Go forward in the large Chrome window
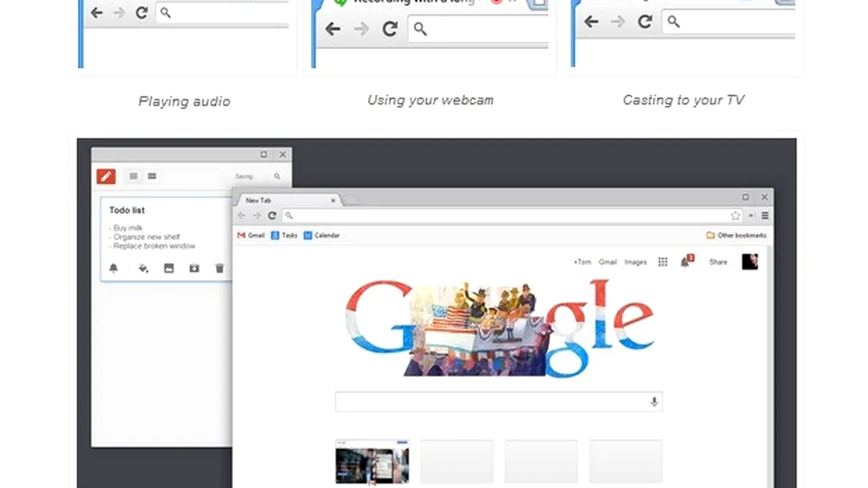Image resolution: width=868 pixels, height=488 pixels. [x=257, y=215]
